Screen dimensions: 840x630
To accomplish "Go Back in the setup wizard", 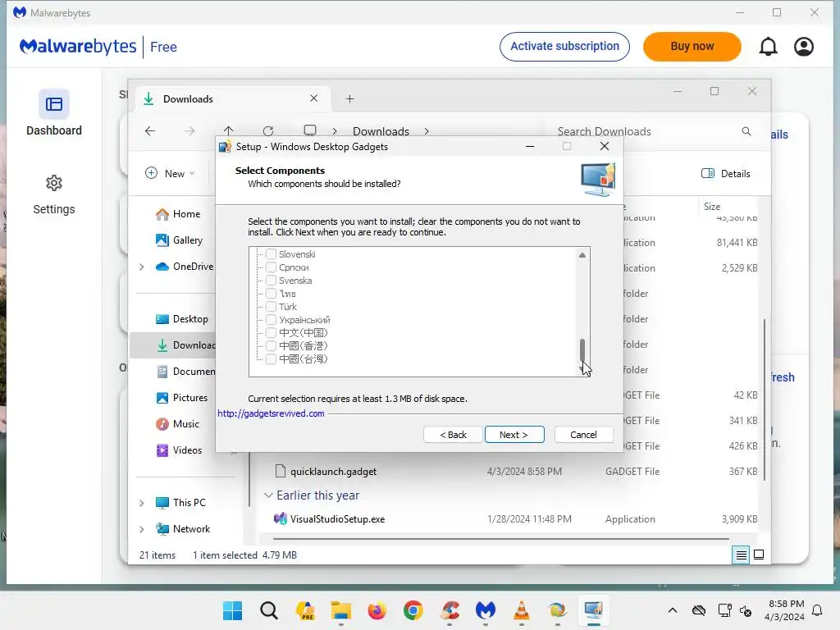I will coord(453,435).
